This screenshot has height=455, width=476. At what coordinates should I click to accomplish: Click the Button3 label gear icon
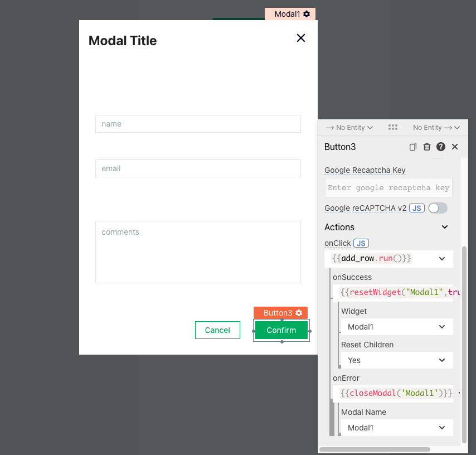pyautogui.click(x=299, y=313)
